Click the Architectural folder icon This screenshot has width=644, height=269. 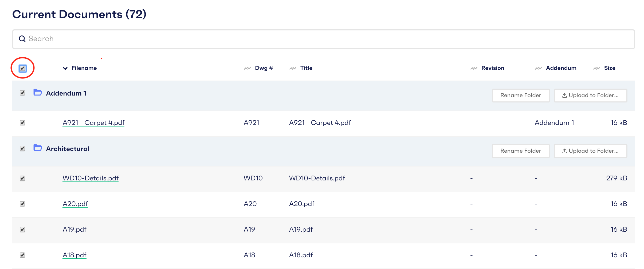[38, 148]
